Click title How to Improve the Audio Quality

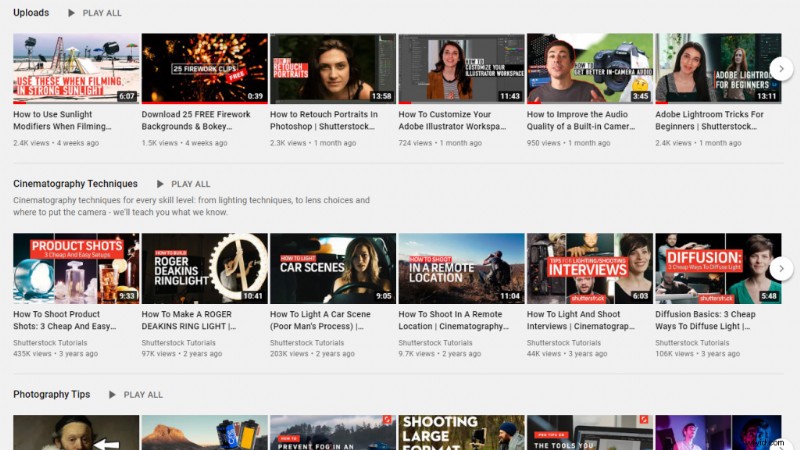[581, 120]
